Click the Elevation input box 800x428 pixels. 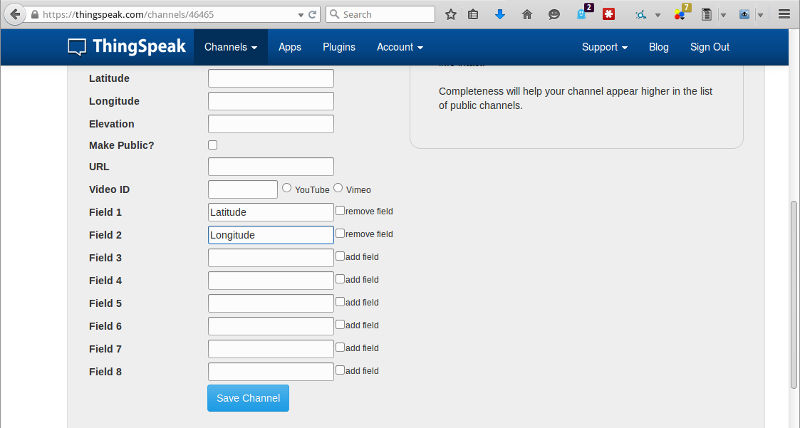[271, 124]
